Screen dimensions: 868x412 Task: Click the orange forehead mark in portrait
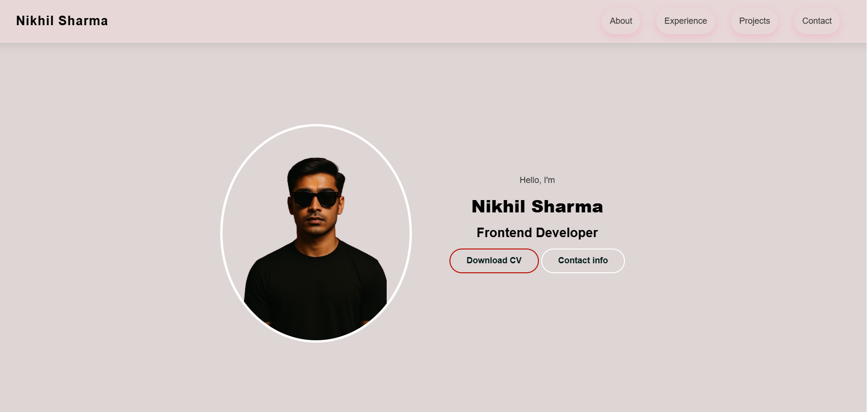click(x=315, y=183)
